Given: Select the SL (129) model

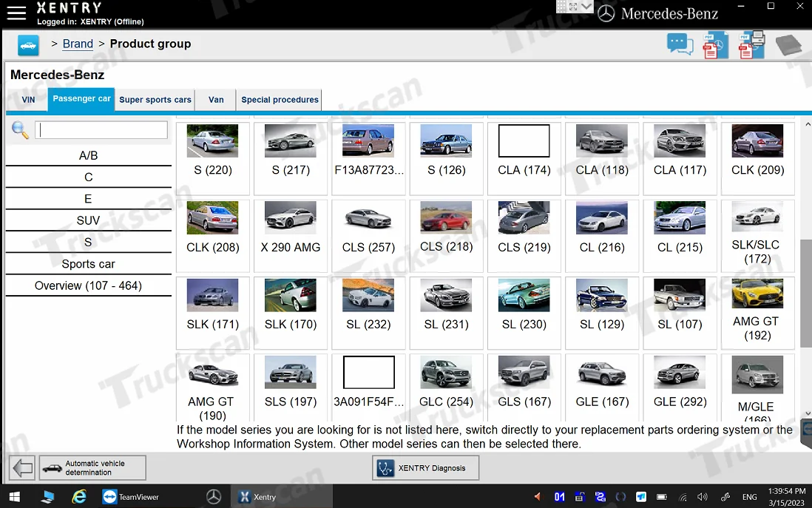Looking at the screenshot, I should (x=602, y=313).
